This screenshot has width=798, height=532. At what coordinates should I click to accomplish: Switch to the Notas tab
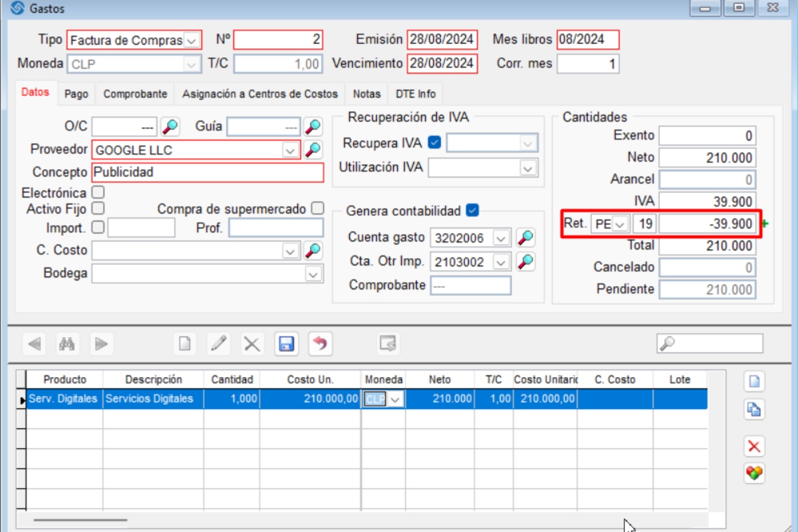[366, 94]
